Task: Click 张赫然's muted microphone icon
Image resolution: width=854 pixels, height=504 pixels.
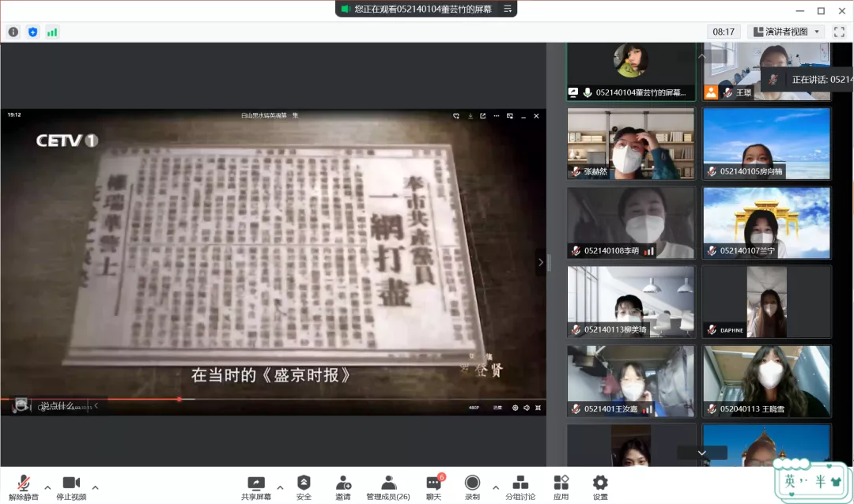Action: [x=576, y=171]
